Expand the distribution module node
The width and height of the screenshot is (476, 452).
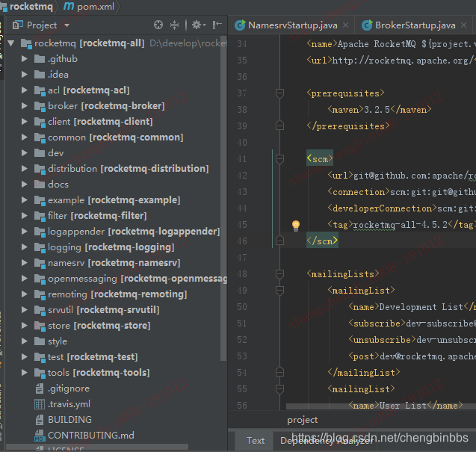pyautogui.click(x=24, y=169)
